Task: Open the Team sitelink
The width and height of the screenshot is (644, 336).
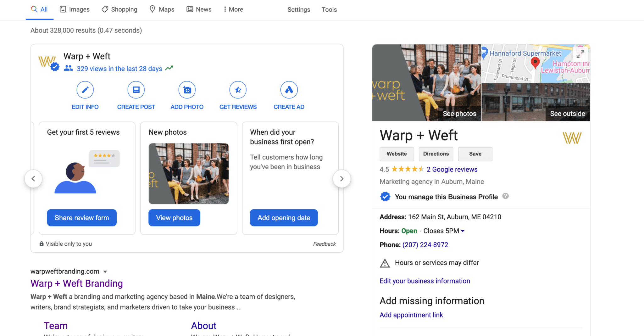Action: 56,326
